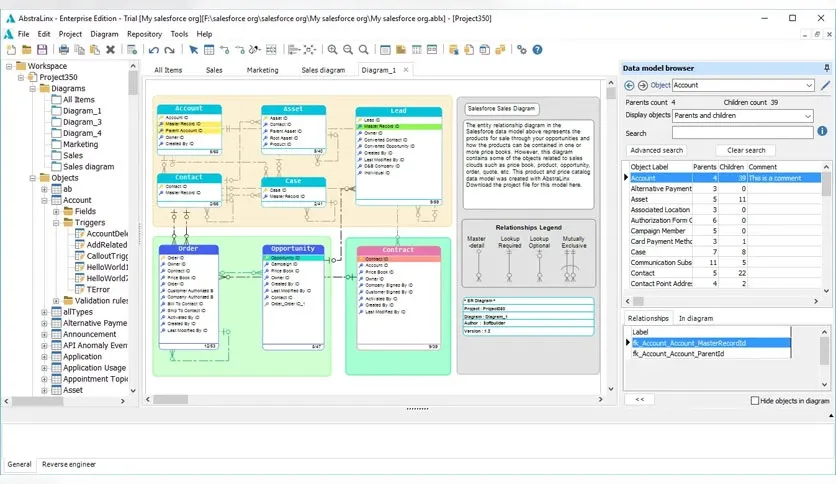
Task: Click the back arrow in Data model browser
Action: tap(629, 85)
